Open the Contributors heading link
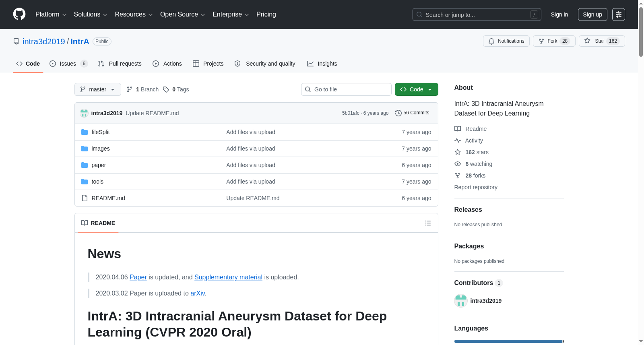Viewport: 644px width, 345px height. pos(479,283)
